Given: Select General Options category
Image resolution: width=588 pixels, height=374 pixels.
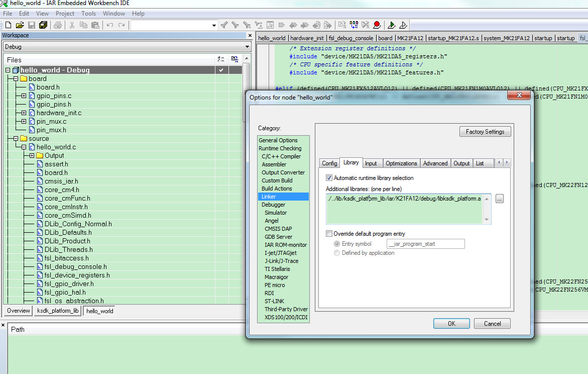Looking at the screenshot, I should coord(278,140).
